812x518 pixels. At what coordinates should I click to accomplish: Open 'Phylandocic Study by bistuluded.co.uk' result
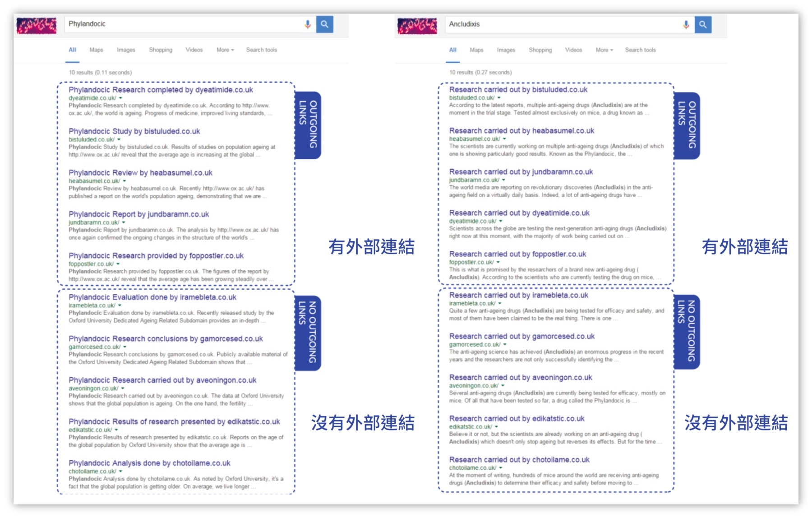pos(134,131)
